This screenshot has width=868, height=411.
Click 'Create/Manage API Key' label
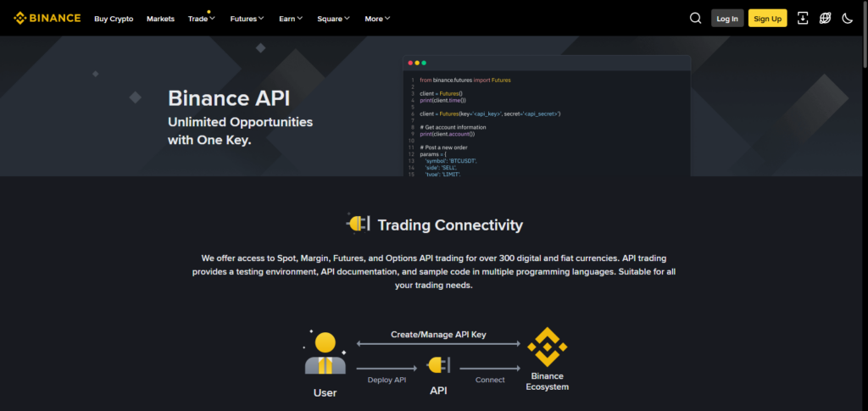438,335
